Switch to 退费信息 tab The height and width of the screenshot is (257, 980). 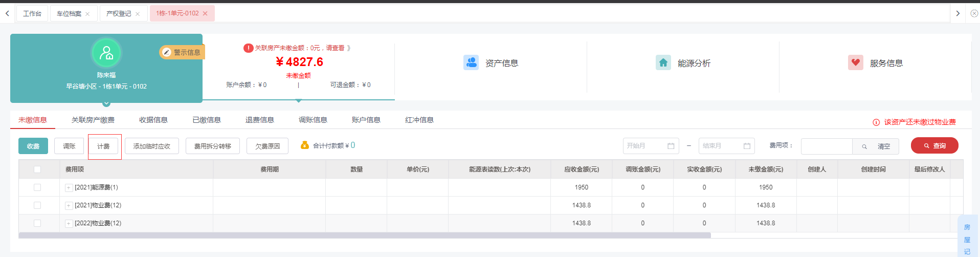point(260,120)
